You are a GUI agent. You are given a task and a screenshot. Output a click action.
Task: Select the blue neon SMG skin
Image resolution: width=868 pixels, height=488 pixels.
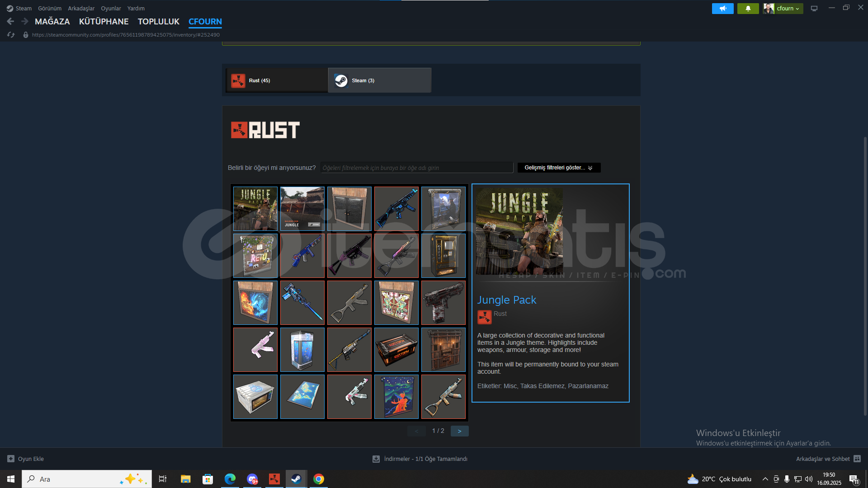click(396, 209)
